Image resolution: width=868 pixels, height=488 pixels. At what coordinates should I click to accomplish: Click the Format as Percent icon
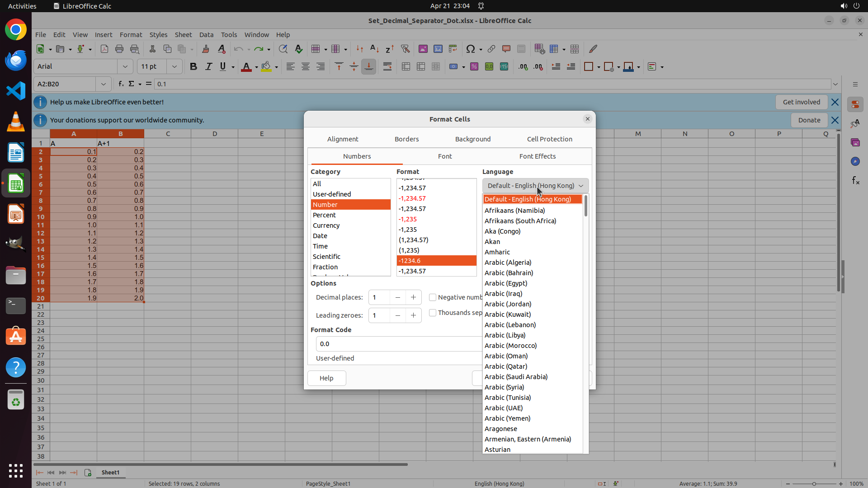474,67
